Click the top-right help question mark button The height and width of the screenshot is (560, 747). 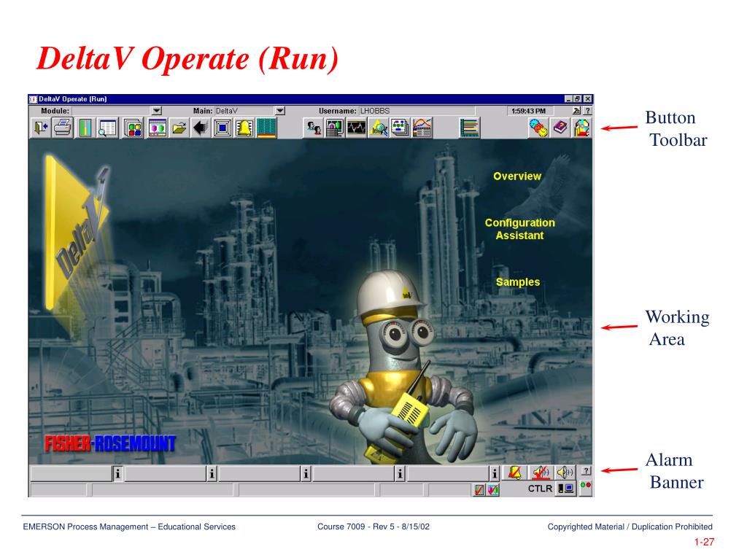pos(587,111)
